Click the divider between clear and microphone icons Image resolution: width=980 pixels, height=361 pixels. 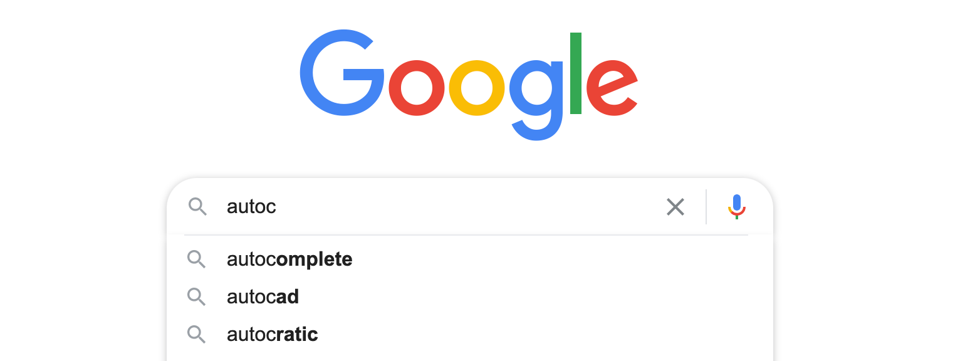tap(706, 207)
